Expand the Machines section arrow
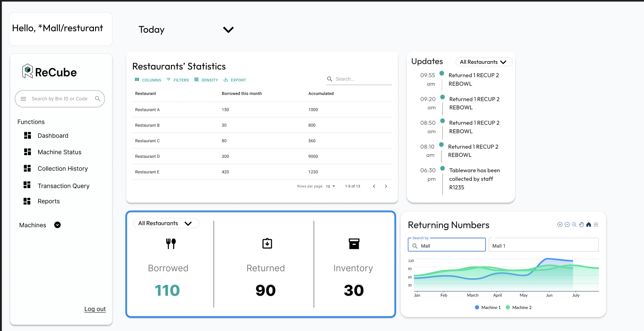The image size is (644, 331). tap(57, 225)
